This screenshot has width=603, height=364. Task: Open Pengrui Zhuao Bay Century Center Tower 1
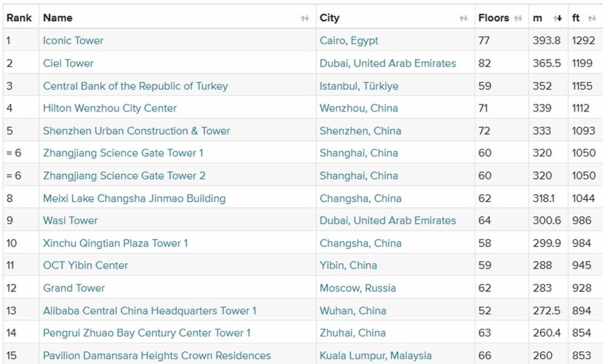[147, 332]
